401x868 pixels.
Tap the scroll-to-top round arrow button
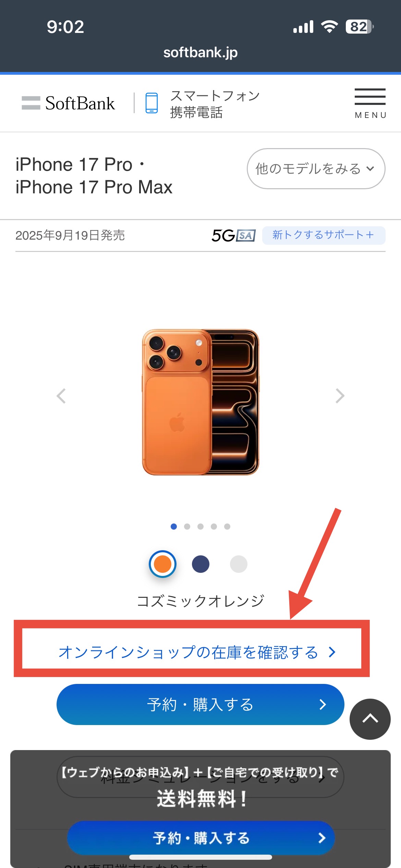pyautogui.click(x=370, y=719)
